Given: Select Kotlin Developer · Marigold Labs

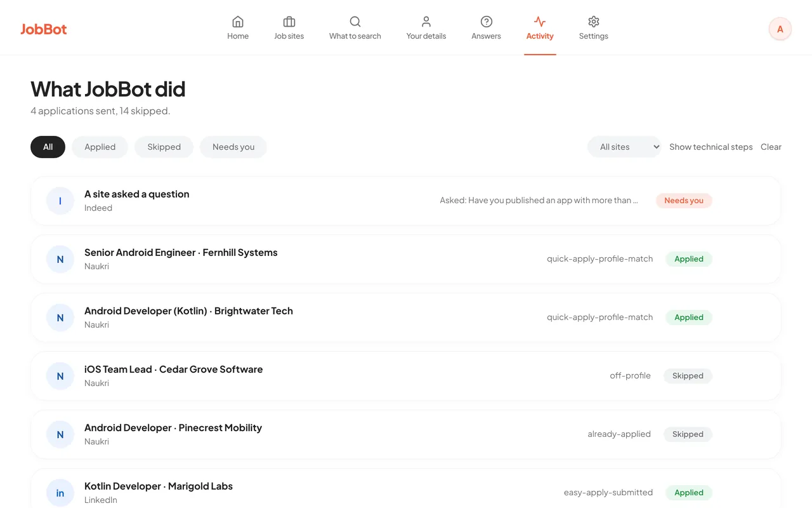Looking at the screenshot, I should pos(405,488).
